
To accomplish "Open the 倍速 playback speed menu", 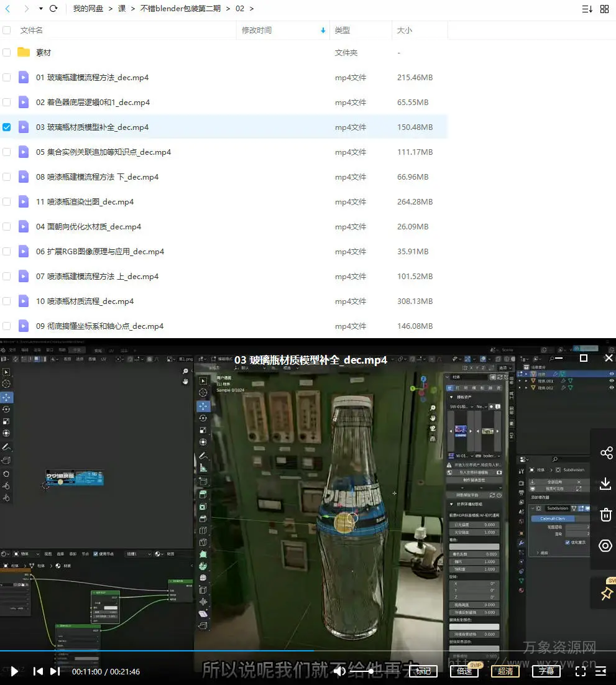I will coord(464,671).
